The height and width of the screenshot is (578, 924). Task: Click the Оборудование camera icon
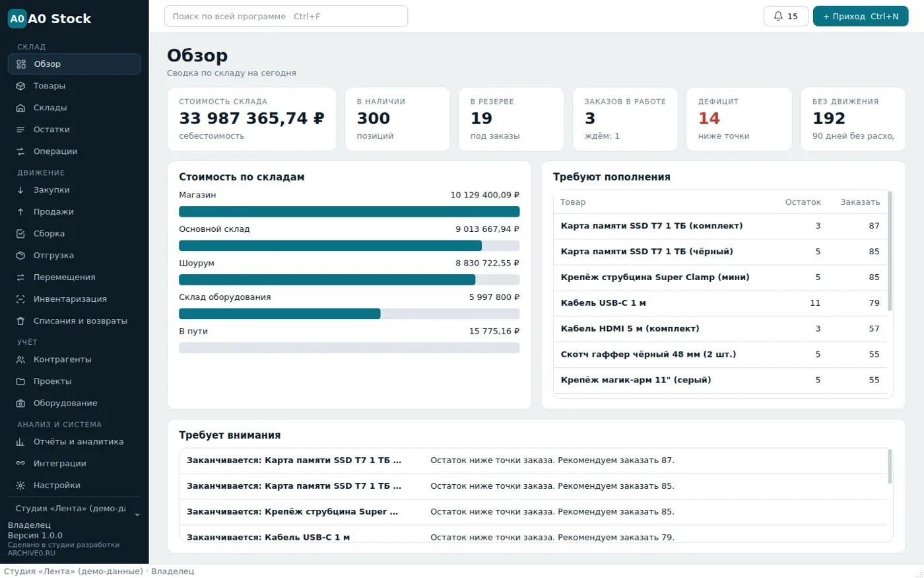point(20,403)
